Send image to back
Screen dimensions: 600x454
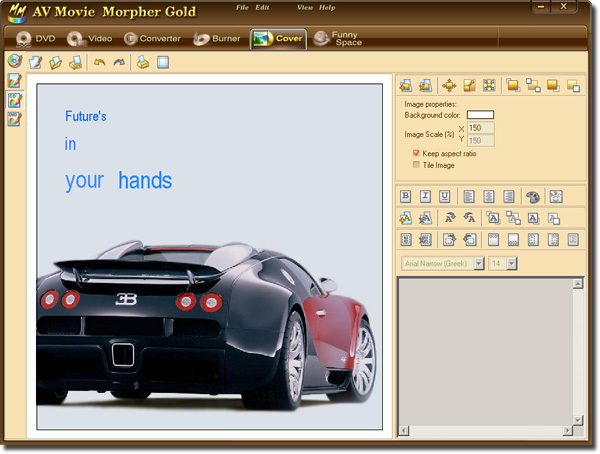(x=553, y=85)
